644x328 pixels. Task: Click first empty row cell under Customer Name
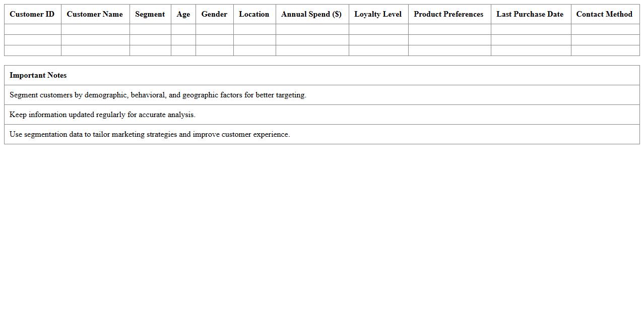point(95,29)
